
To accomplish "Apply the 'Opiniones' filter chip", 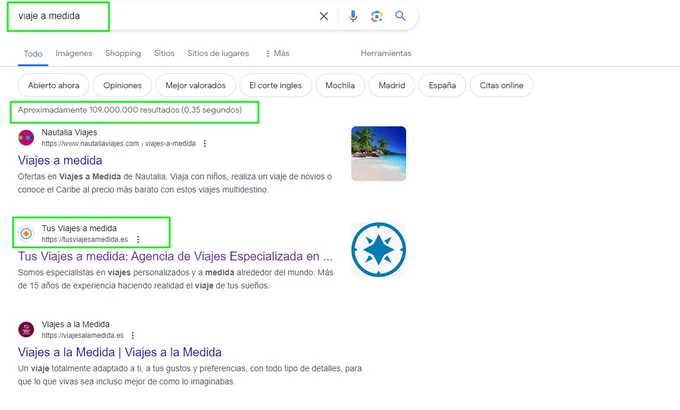I will [x=122, y=85].
